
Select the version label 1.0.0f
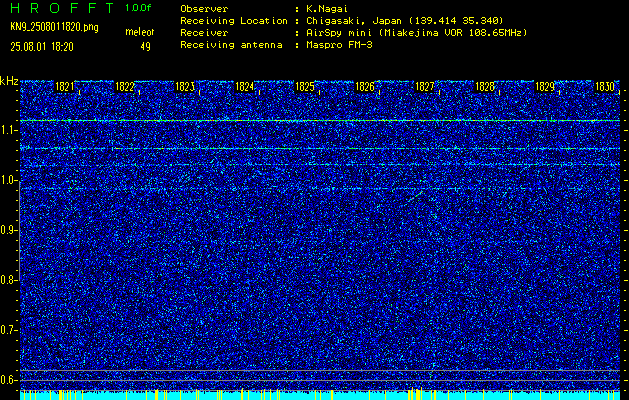138,8
